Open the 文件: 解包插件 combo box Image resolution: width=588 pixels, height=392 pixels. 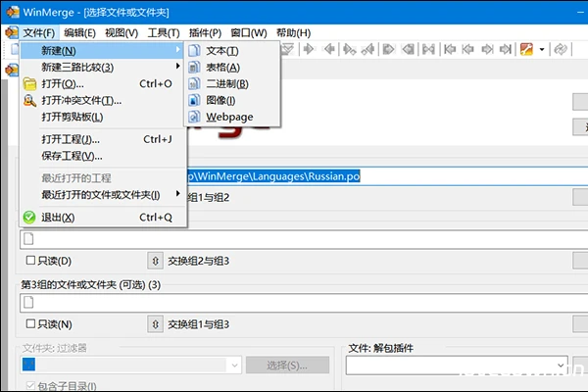pyautogui.click(x=457, y=365)
